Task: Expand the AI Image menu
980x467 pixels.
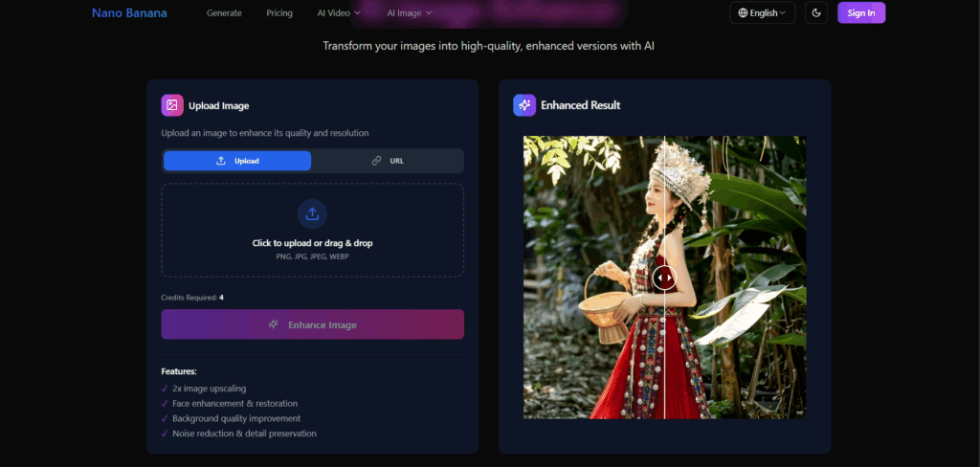Action: [x=410, y=13]
